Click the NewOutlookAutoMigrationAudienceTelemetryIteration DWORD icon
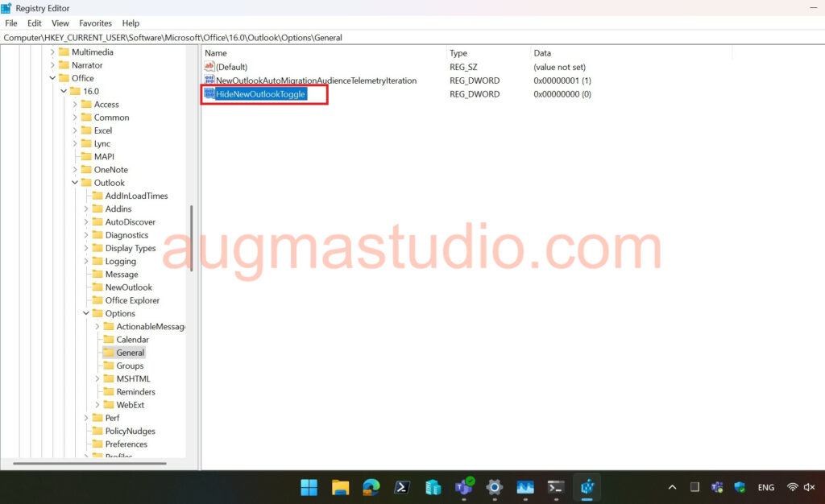This screenshot has height=504, width=825. (209, 81)
